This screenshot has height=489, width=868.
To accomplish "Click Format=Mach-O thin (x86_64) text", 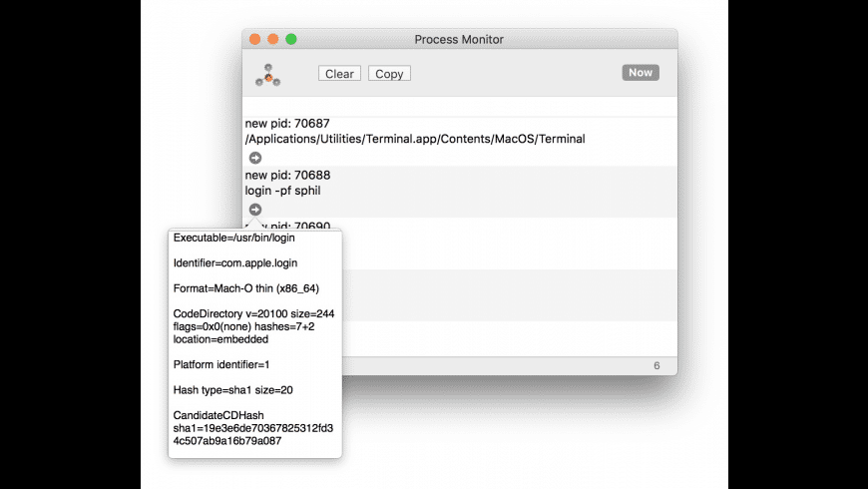I will point(246,288).
